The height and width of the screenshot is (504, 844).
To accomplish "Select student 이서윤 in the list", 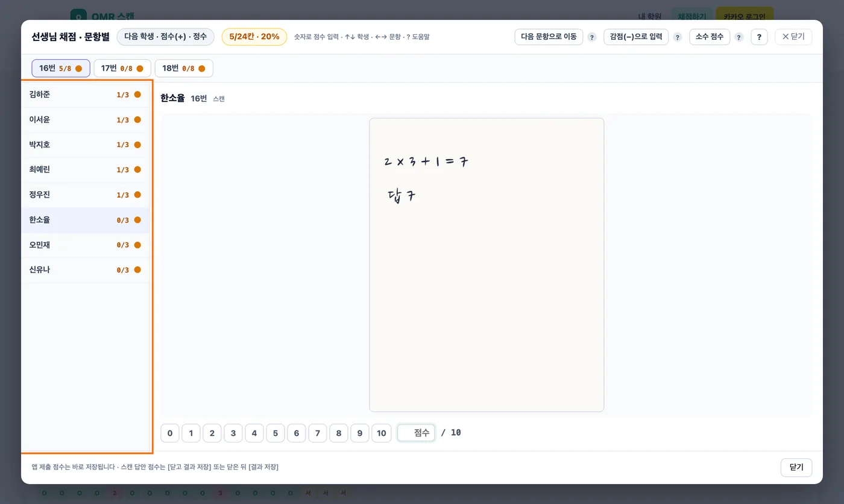I will (86, 120).
